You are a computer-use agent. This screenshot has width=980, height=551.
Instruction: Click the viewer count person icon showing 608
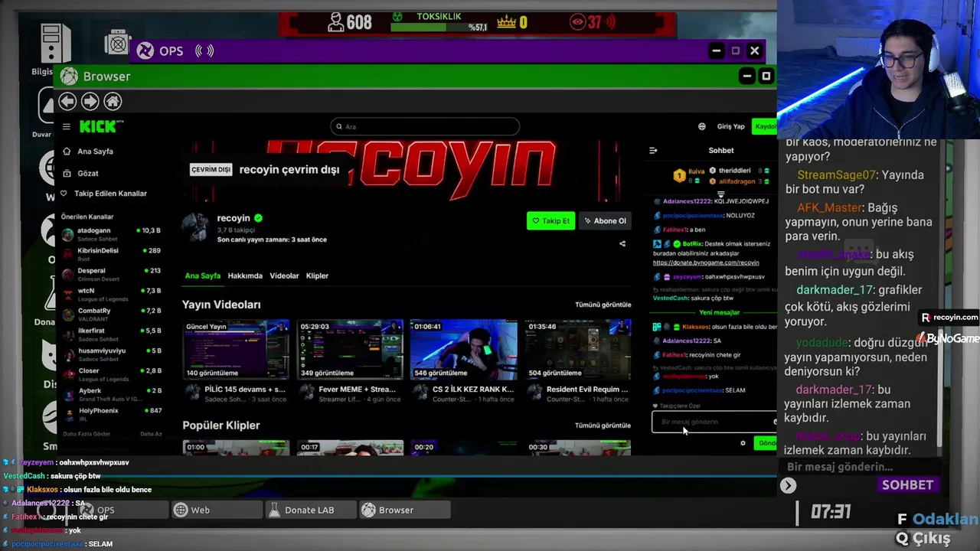coord(335,21)
